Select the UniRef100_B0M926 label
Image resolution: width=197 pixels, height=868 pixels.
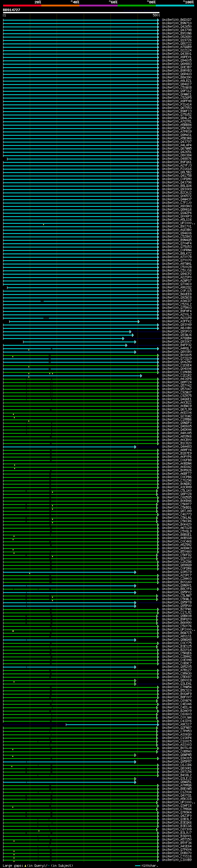177,470
